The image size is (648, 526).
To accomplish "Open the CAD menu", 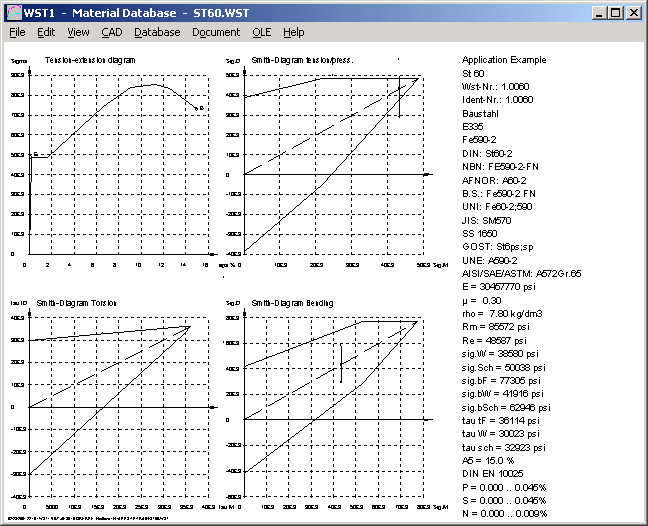I will [111, 32].
